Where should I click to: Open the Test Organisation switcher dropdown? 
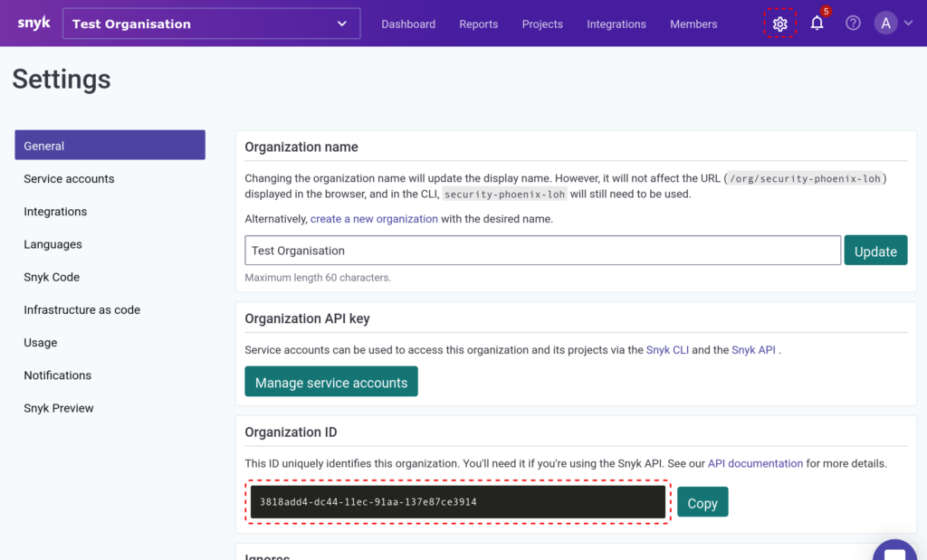[211, 24]
